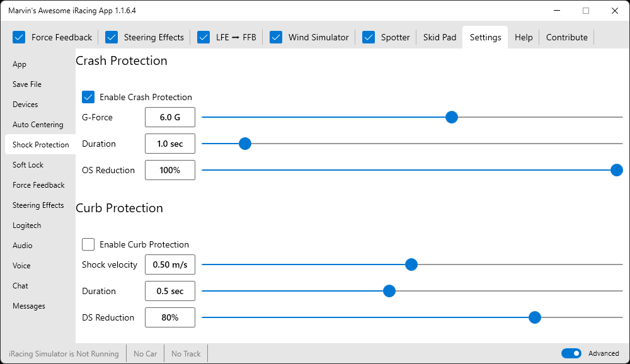
Task: Enable Curb Protection checkbox
Action: [88, 244]
